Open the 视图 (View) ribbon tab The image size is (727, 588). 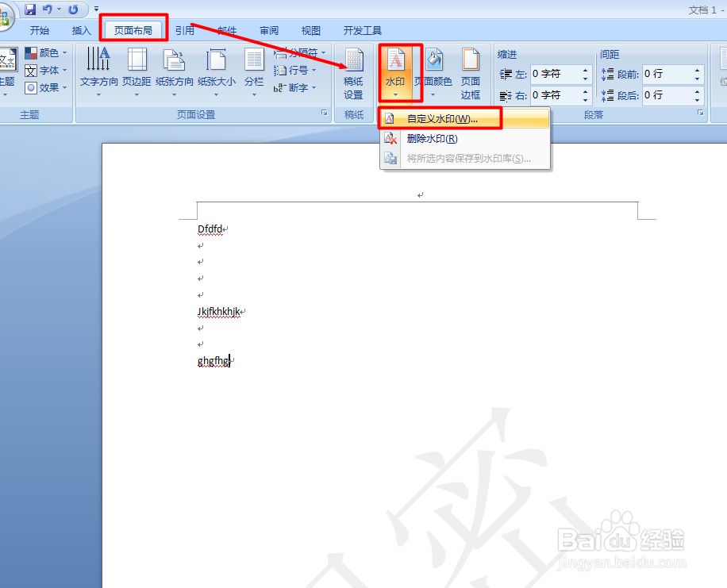pyautogui.click(x=310, y=30)
